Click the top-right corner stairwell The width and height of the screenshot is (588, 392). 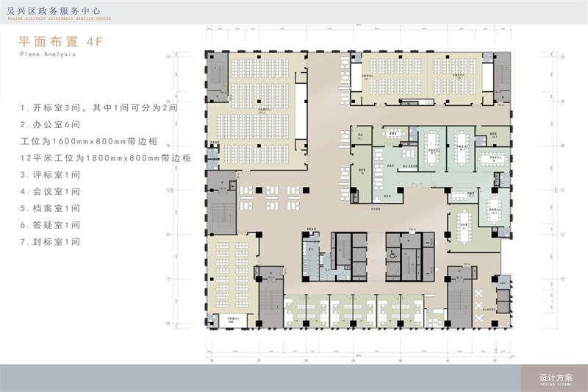pyautogui.click(x=501, y=78)
